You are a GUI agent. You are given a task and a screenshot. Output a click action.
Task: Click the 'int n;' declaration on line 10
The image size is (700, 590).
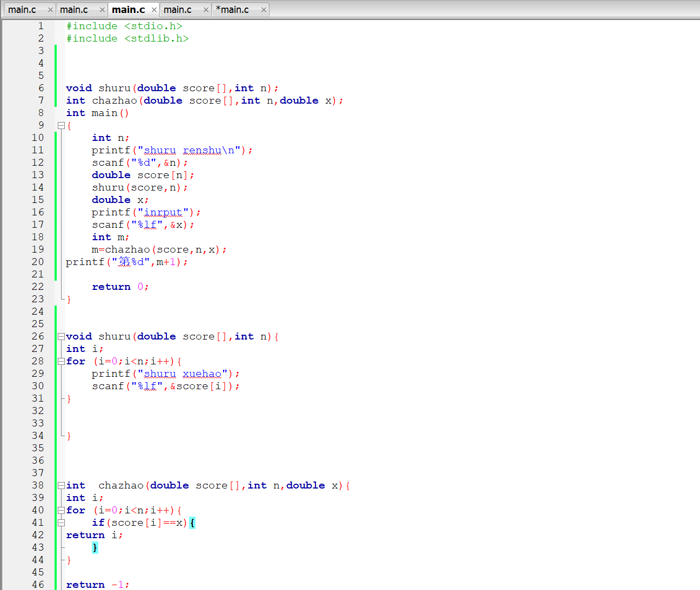tap(111, 138)
